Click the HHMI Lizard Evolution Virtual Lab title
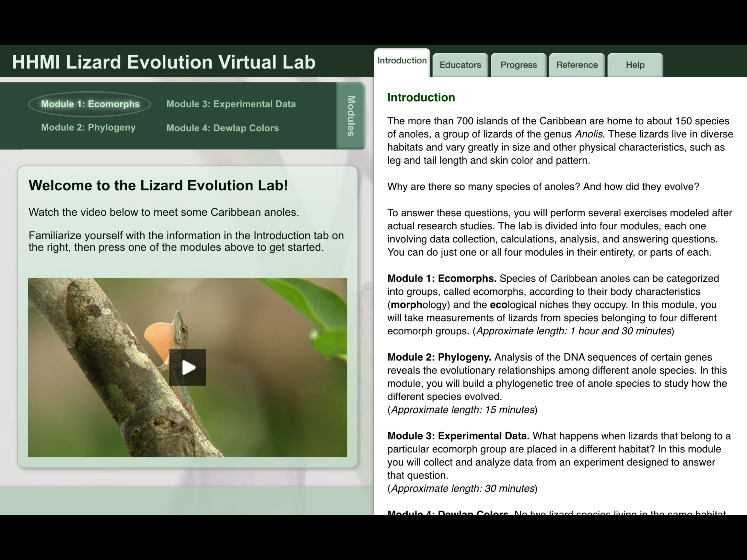The width and height of the screenshot is (747, 560). click(x=164, y=62)
